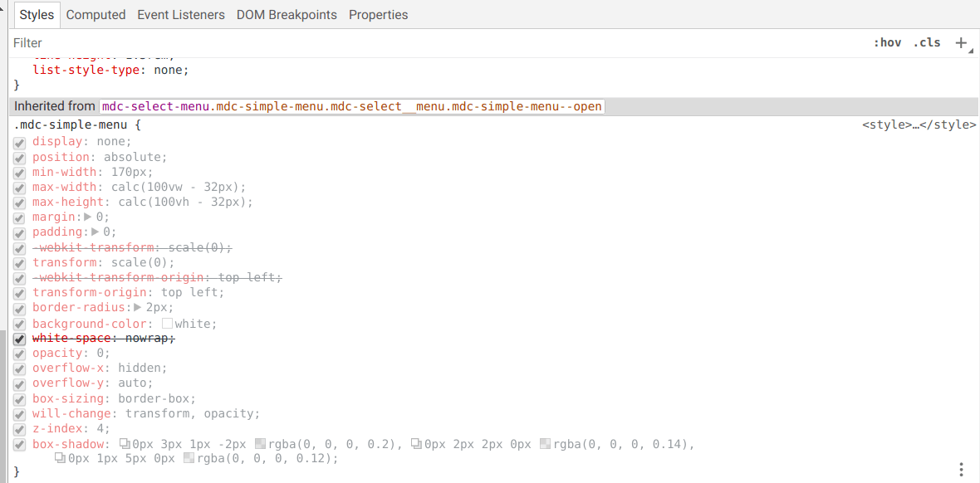The width and height of the screenshot is (980, 483).
Task: Disable the overflow-y: auto property
Action: pos(19,384)
